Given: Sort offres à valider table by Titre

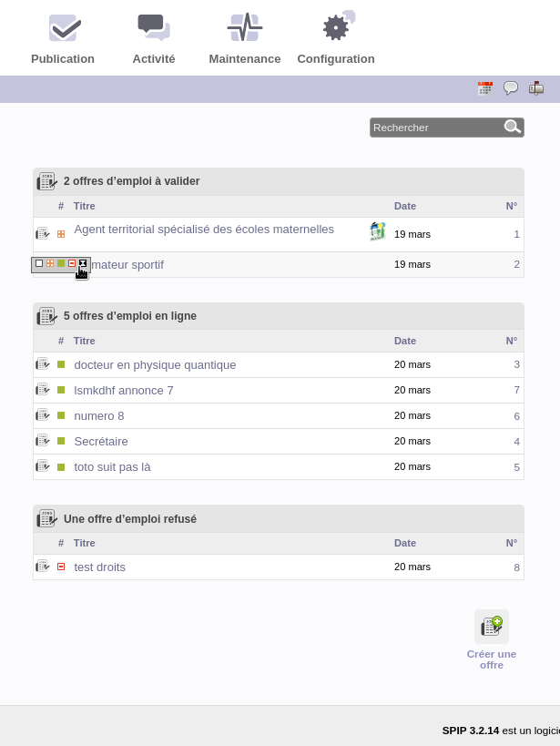Looking at the screenshot, I should (84, 206).
